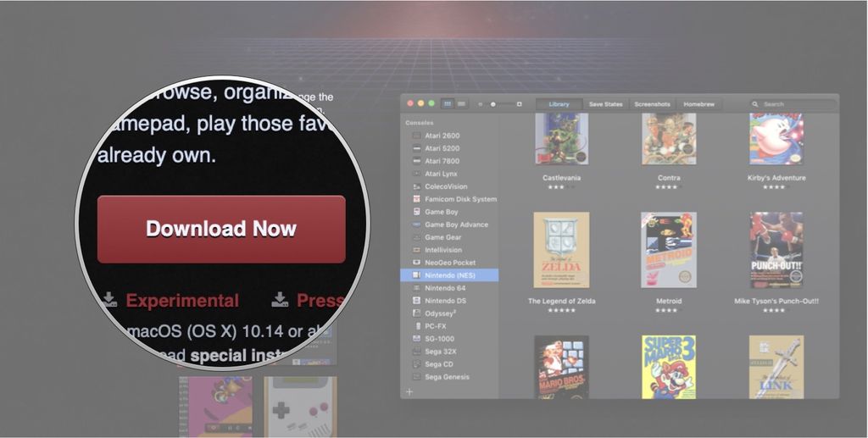868x438 pixels.
Task: Click the Contra game title
Action: tap(669, 178)
